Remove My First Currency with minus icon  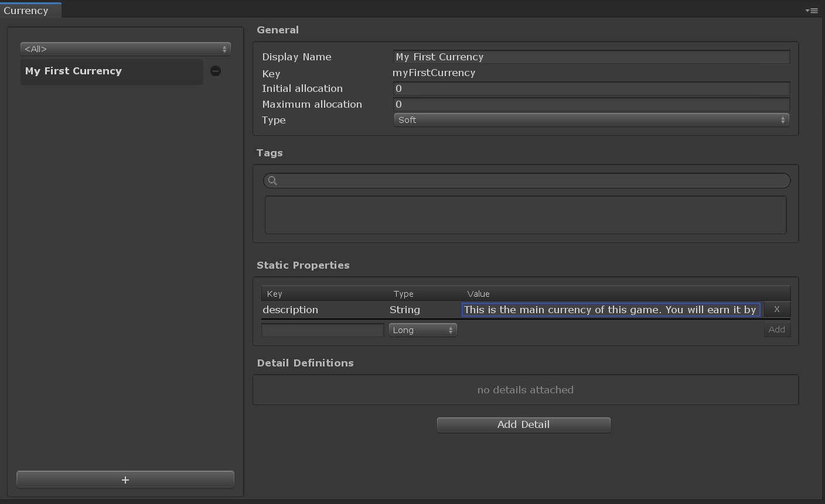coord(216,71)
